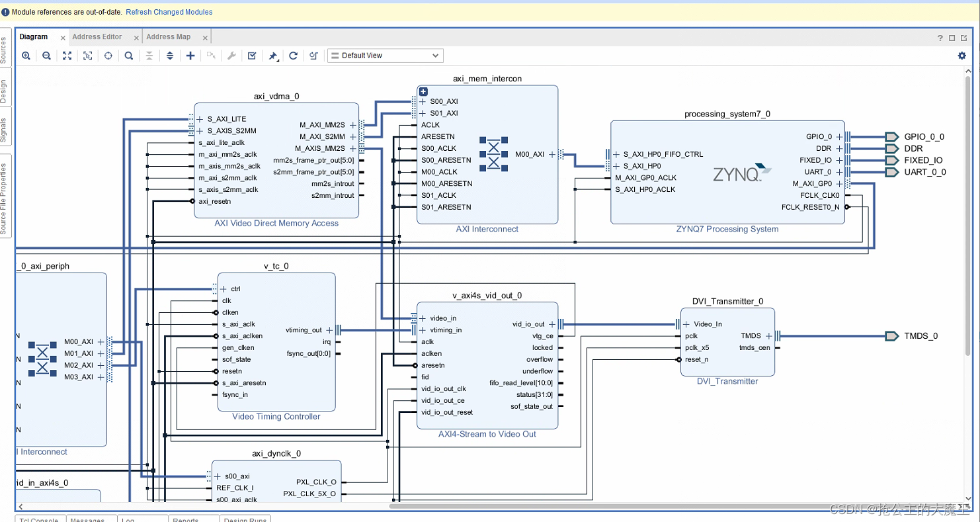Screen dimensions: 980x522
Task: Switch to the Diagram tab
Action: pyautogui.click(x=34, y=37)
